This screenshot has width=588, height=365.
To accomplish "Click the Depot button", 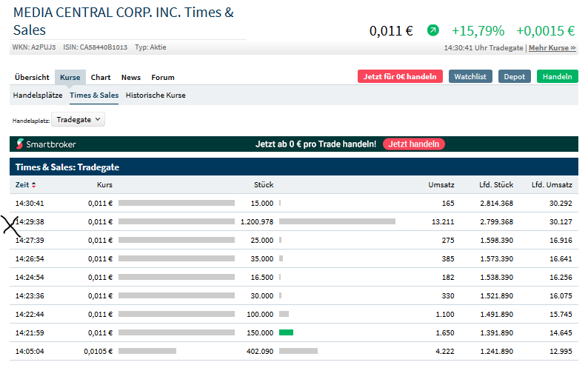I will (x=515, y=76).
